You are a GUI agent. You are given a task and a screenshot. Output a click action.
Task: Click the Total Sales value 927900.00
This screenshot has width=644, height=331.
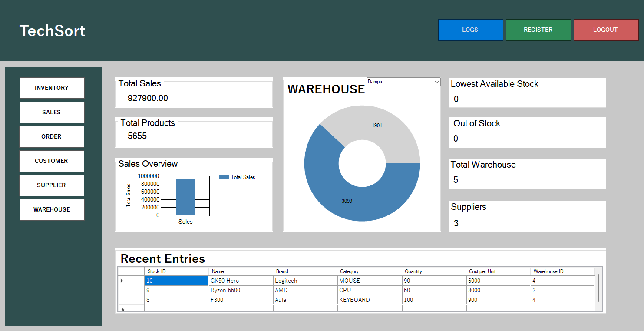tap(148, 98)
